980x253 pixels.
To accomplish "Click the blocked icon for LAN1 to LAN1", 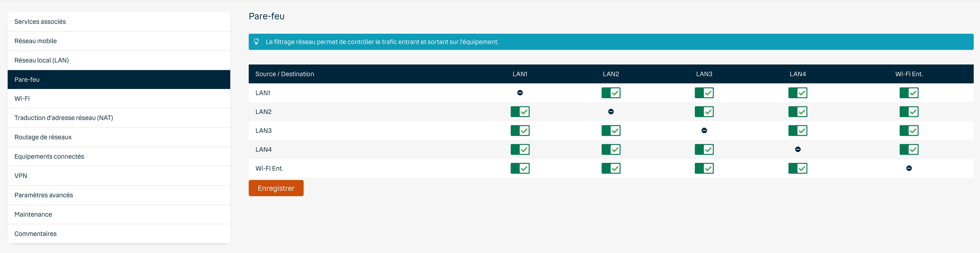I will [x=520, y=93].
